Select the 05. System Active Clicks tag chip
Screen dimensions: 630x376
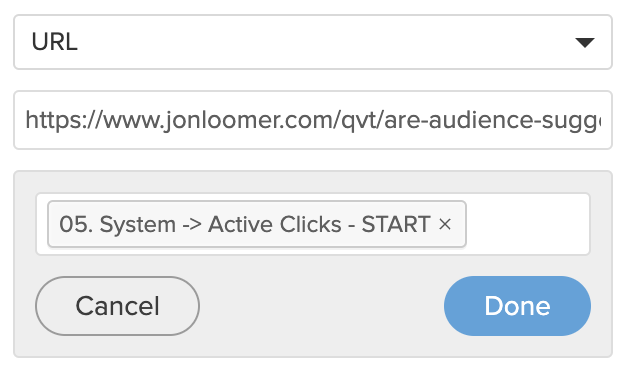click(x=257, y=224)
